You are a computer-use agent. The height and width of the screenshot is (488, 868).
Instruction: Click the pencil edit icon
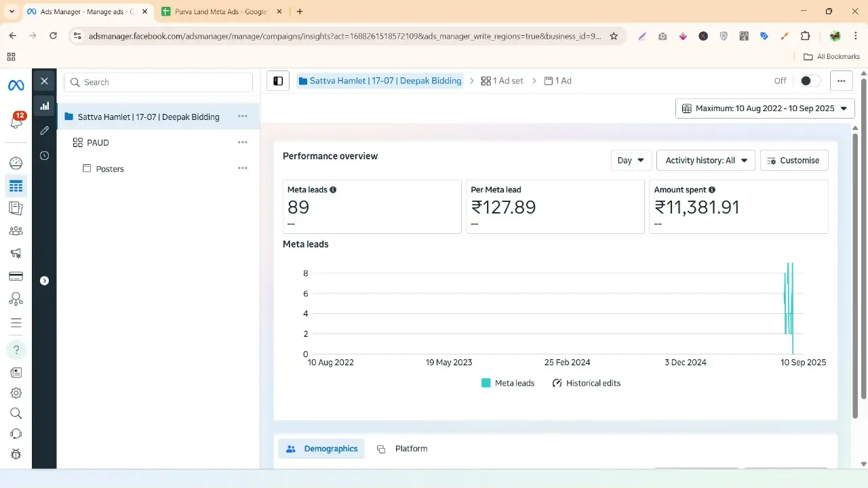[44, 130]
